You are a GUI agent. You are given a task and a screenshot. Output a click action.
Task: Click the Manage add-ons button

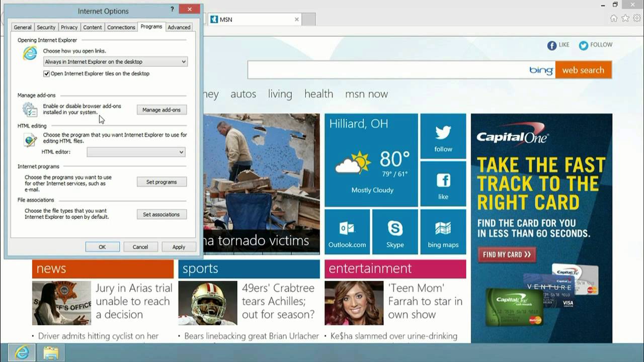[x=162, y=110]
